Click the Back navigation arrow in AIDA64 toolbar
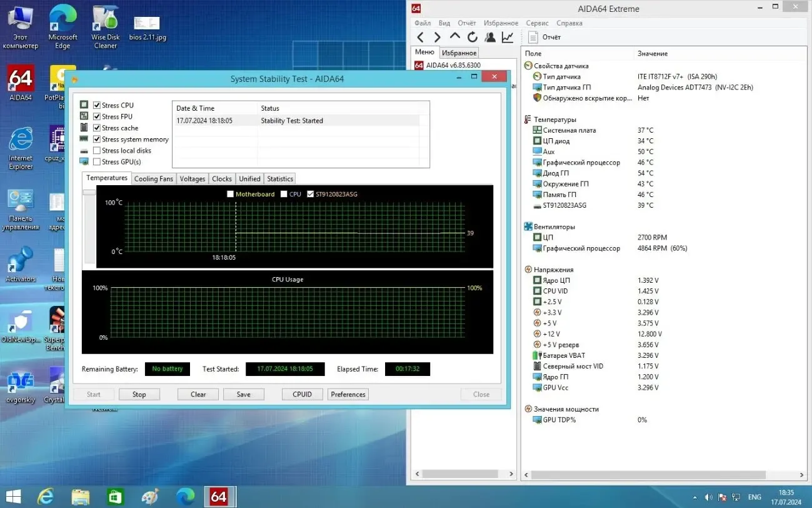The width and height of the screenshot is (812, 508). pos(420,37)
